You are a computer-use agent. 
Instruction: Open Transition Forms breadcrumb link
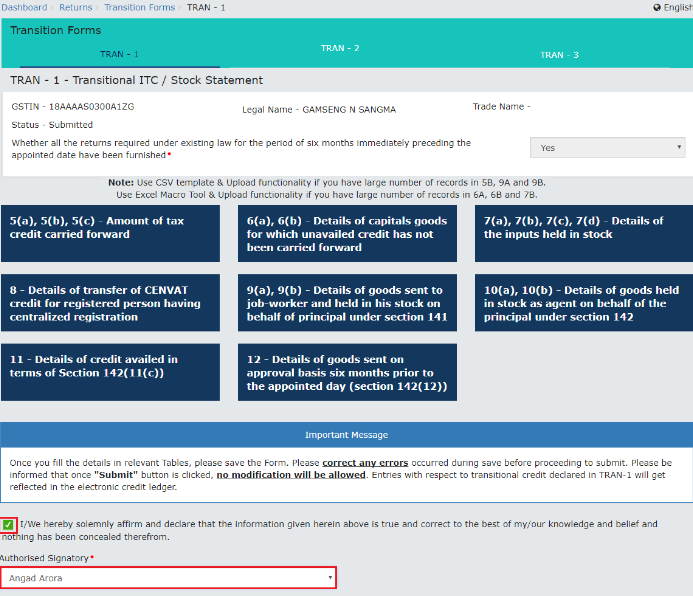pos(139,7)
